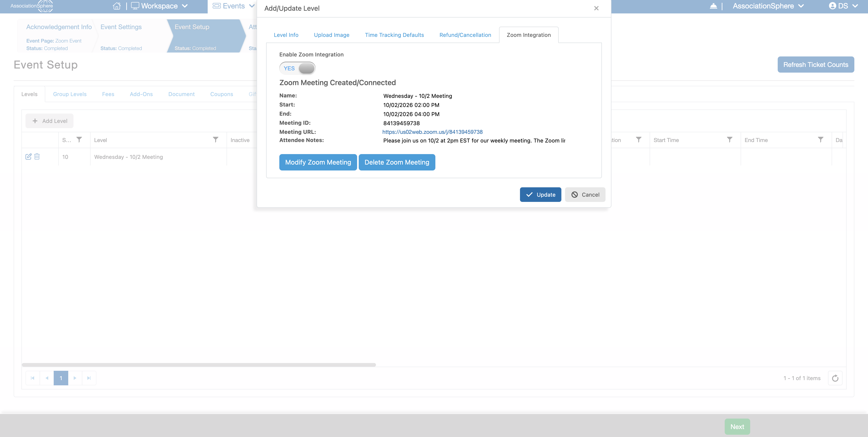The image size is (868, 437).
Task: Expand the AssociationSphere account dropdown
Action: (x=768, y=6)
